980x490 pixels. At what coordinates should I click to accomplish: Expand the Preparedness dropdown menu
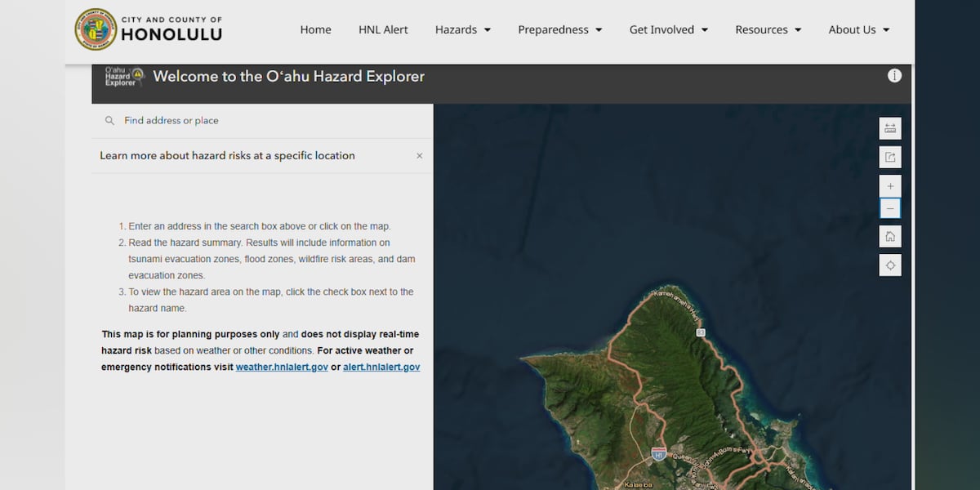pyautogui.click(x=560, y=29)
